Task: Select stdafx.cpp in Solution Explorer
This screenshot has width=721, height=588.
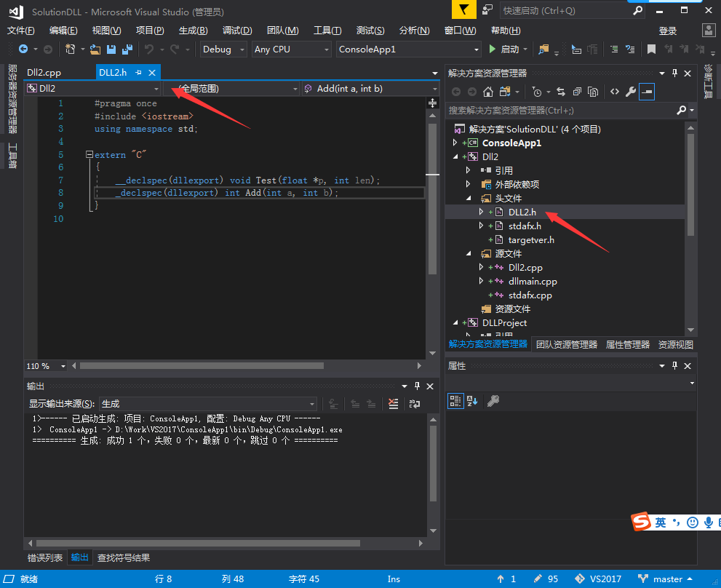Action: [530, 295]
